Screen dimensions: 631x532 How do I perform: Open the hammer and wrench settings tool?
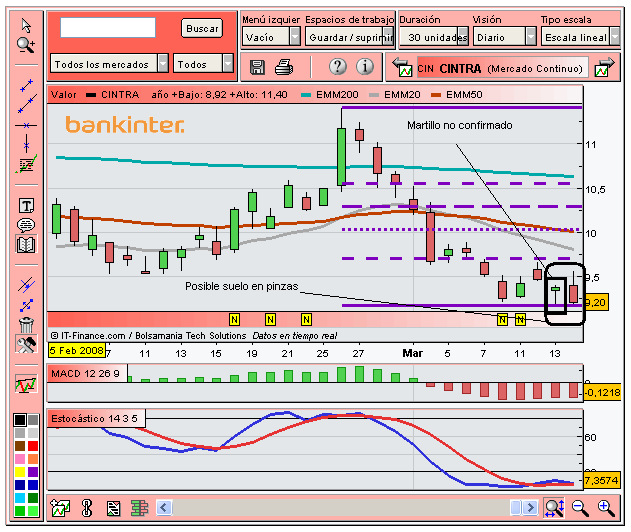tap(26, 344)
